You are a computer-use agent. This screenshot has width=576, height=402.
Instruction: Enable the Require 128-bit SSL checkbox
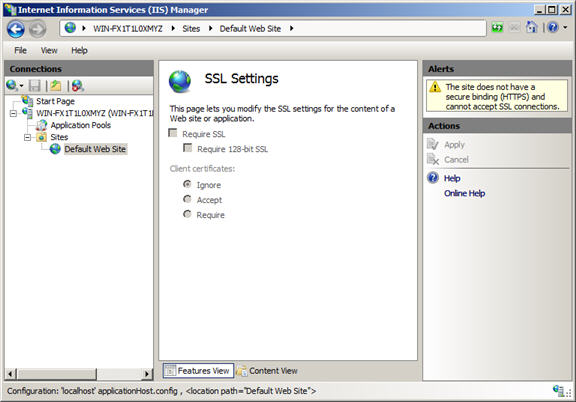click(187, 148)
